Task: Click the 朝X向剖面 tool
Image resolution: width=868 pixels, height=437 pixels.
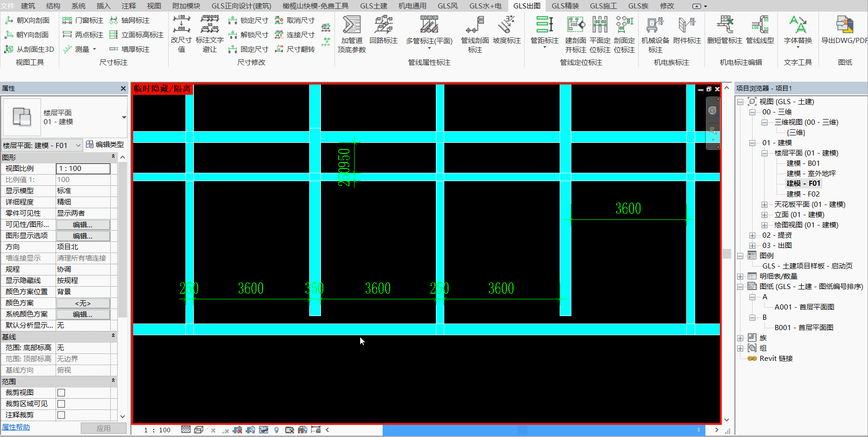Action: point(27,21)
